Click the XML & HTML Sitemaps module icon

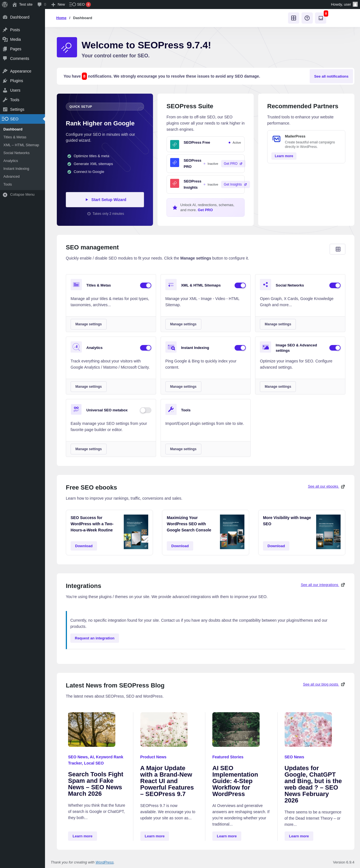pyautogui.click(x=171, y=285)
